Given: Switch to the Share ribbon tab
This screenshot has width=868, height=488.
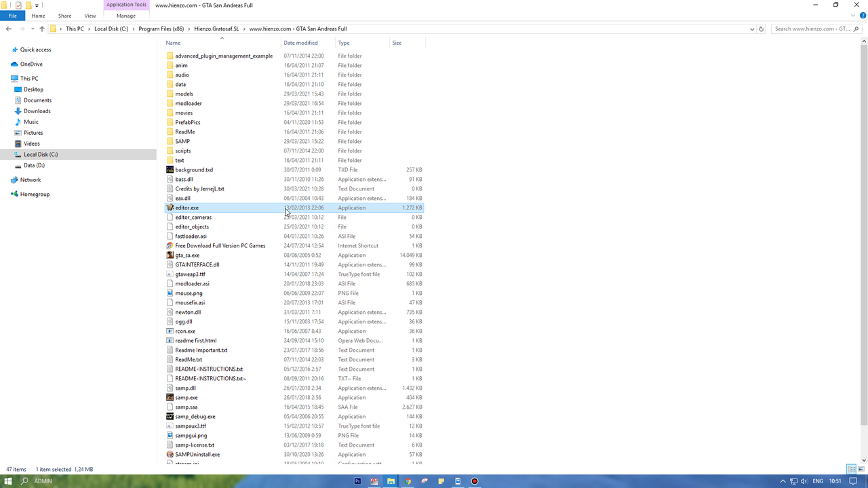Looking at the screenshot, I should pos(64,16).
